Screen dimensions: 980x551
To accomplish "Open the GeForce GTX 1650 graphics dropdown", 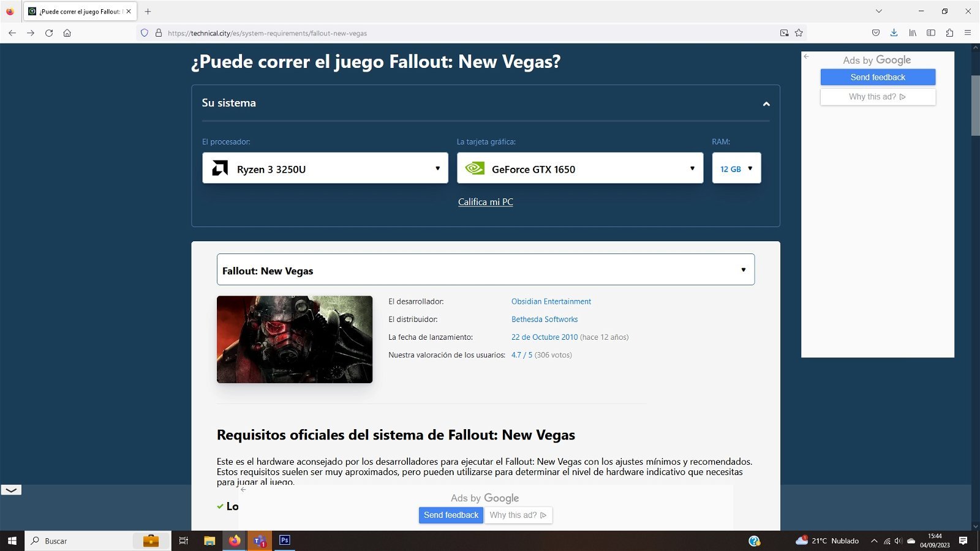I will [580, 168].
